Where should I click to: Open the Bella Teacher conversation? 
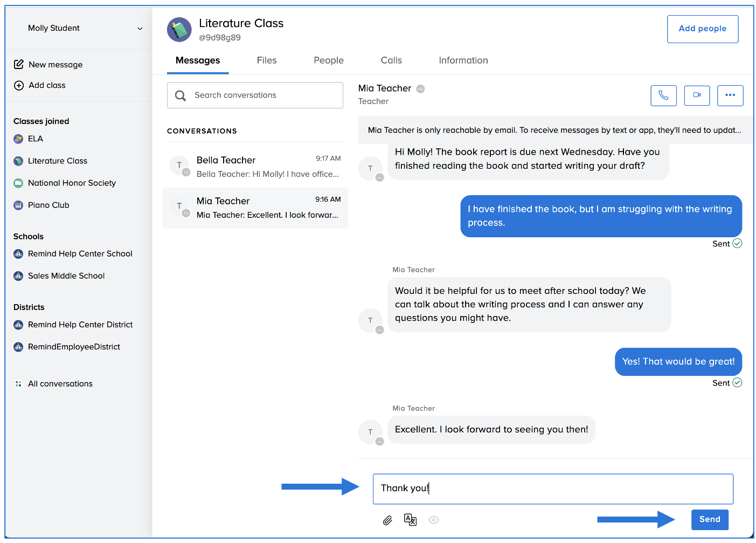point(255,166)
